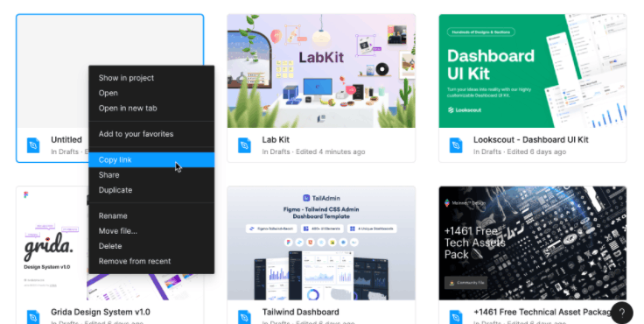
Task: Click the Grida Design System file icon
Action: click(33, 317)
